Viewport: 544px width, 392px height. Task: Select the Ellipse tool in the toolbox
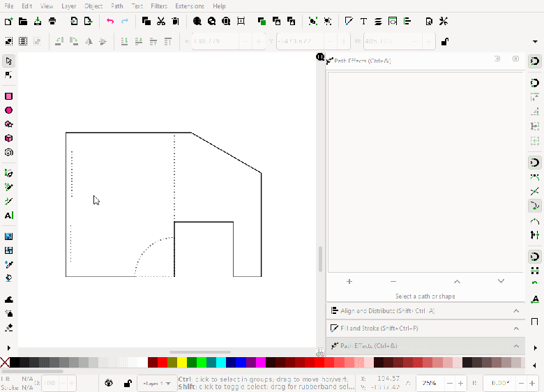(9, 110)
